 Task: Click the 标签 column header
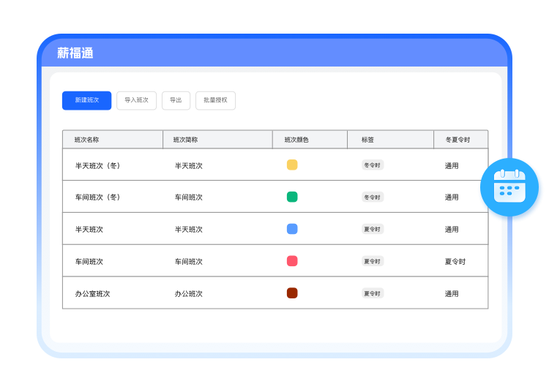point(367,140)
